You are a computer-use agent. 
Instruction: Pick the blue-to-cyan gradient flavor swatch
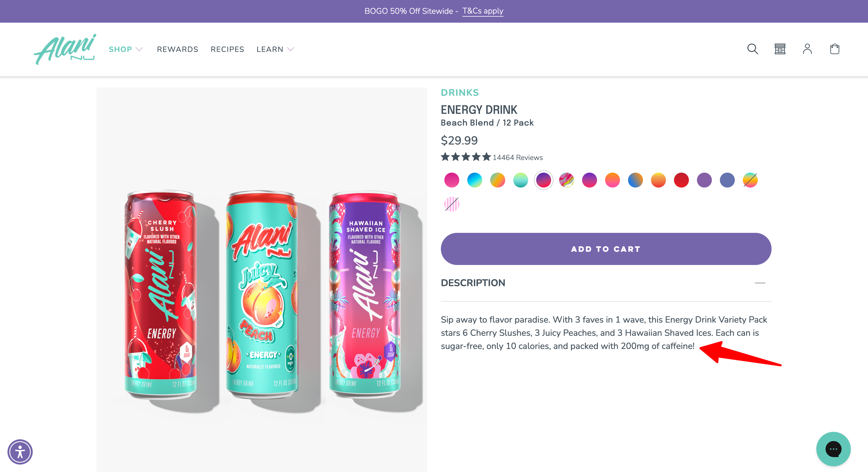[x=474, y=180]
